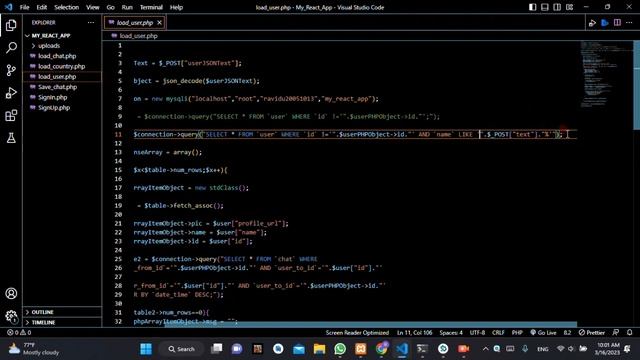The width and height of the screenshot is (640, 360).
Task: Open load_country.php in Explorer
Action: click(x=62, y=66)
